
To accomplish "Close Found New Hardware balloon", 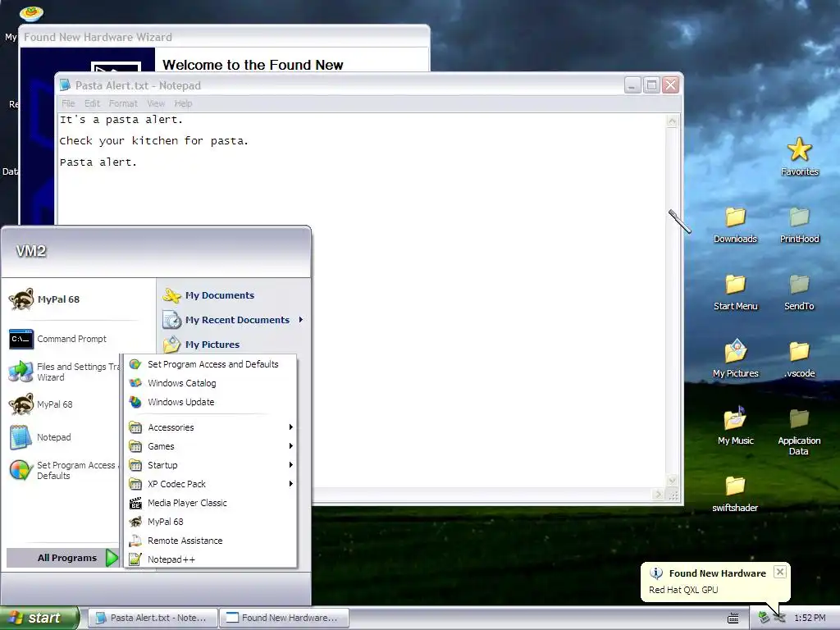I will 780,572.
